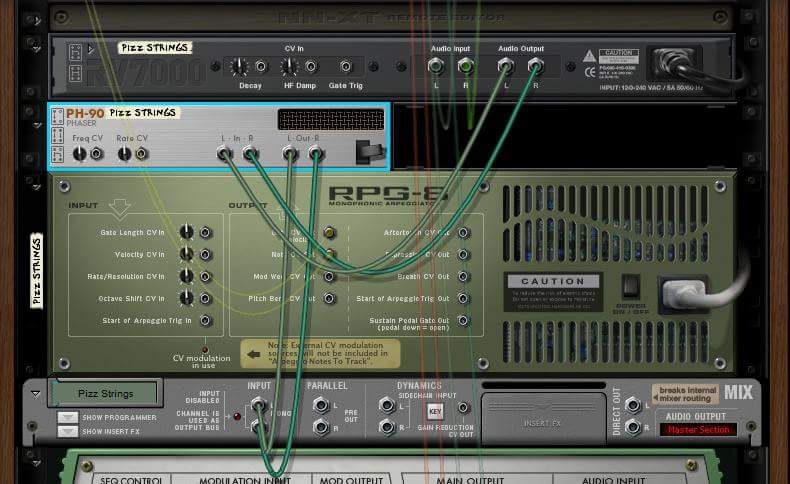Viewport: 790px width, 484px height.
Task: Click the Pizz Strings name on Mix channel
Action: tap(105, 393)
